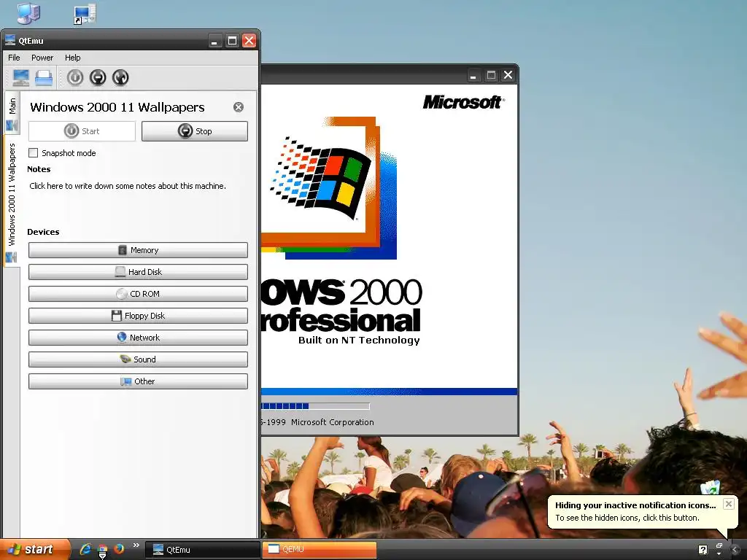Click the tray windows-with-arrow icon
747x560 pixels.
click(719, 549)
